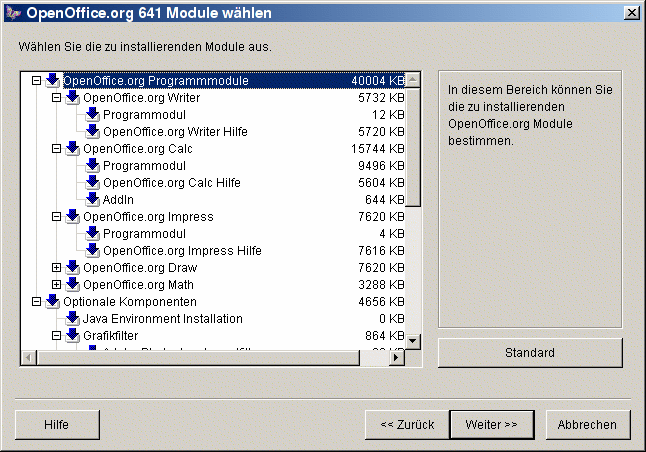Toggle the install icon for OpenOffice.org Math
This screenshot has height=452, width=646.
pyautogui.click(x=72, y=285)
